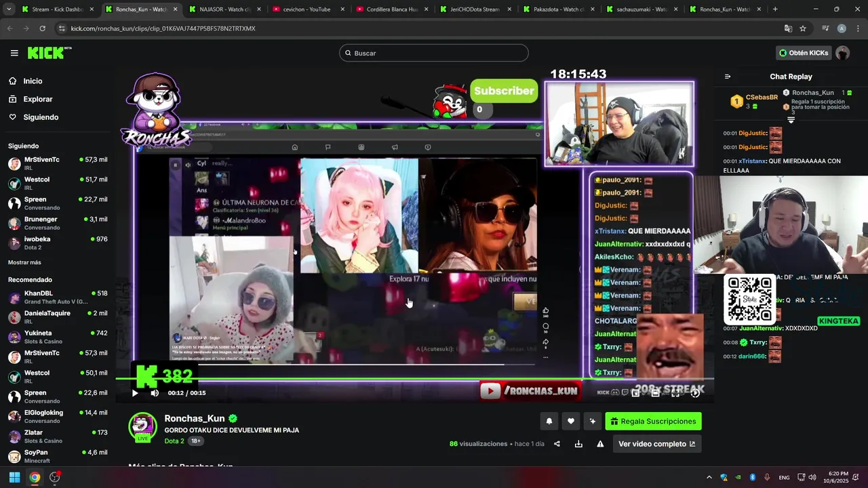Click the heart follow button
The image size is (868, 488).
pyautogui.click(x=571, y=422)
